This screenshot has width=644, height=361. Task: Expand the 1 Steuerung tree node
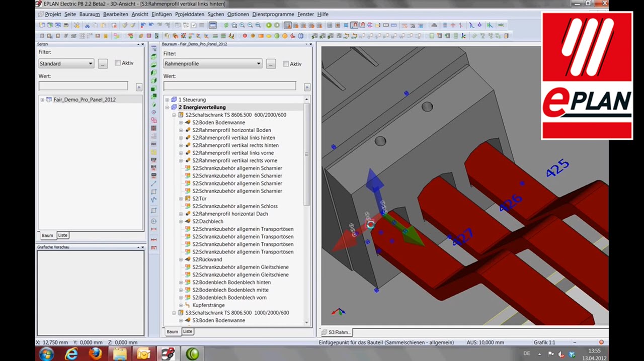coord(167,100)
